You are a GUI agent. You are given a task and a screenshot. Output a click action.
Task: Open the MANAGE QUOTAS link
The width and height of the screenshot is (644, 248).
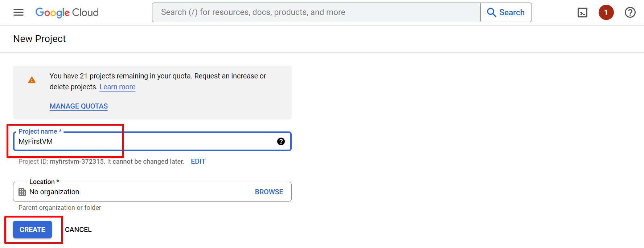[x=79, y=106]
